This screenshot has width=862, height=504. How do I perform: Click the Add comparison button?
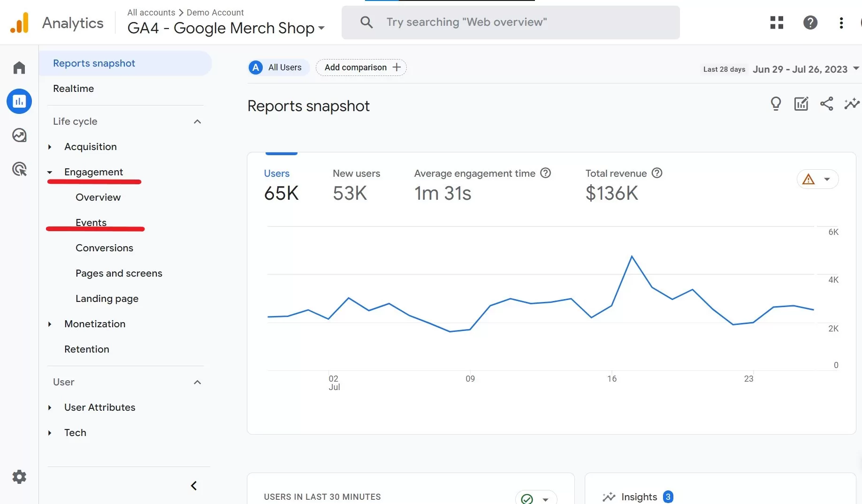[361, 68]
